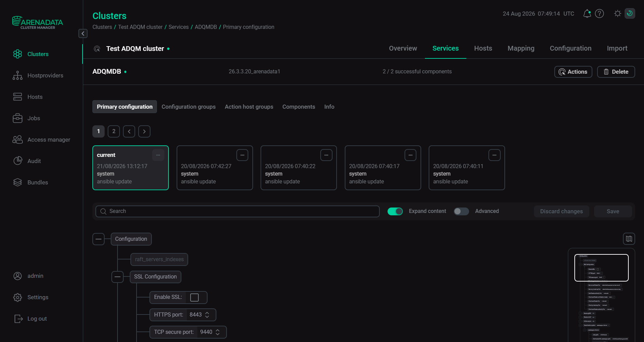Select configuration page 2
The height and width of the screenshot is (342, 644).
114,131
